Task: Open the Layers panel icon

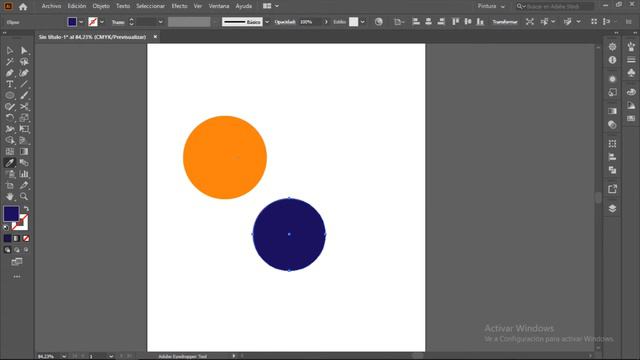Action: (612, 209)
